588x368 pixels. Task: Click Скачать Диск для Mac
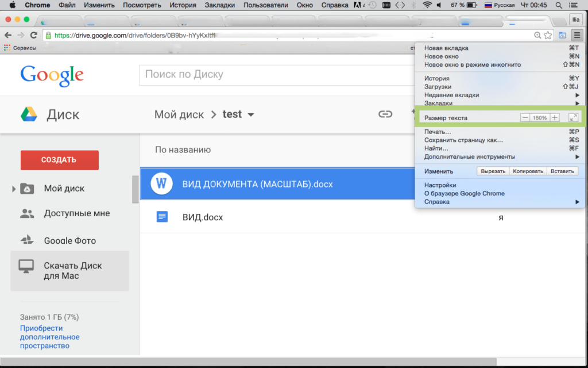point(69,271)
